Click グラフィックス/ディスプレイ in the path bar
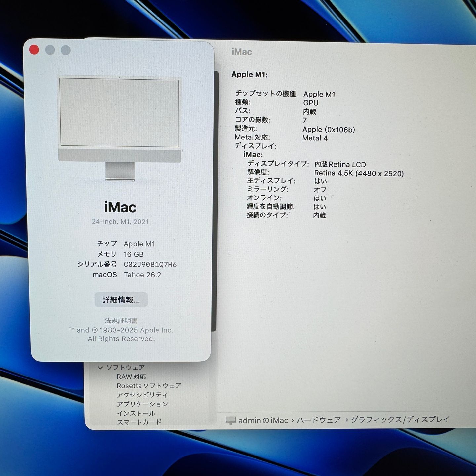The image size is (476, 476). coord(400,419)
